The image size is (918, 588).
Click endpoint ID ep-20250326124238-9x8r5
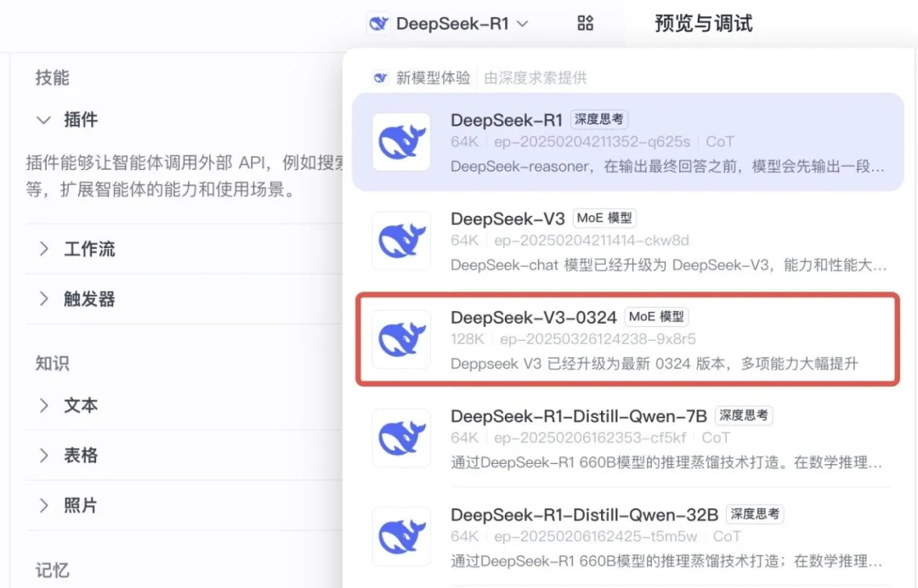point(598,339)
